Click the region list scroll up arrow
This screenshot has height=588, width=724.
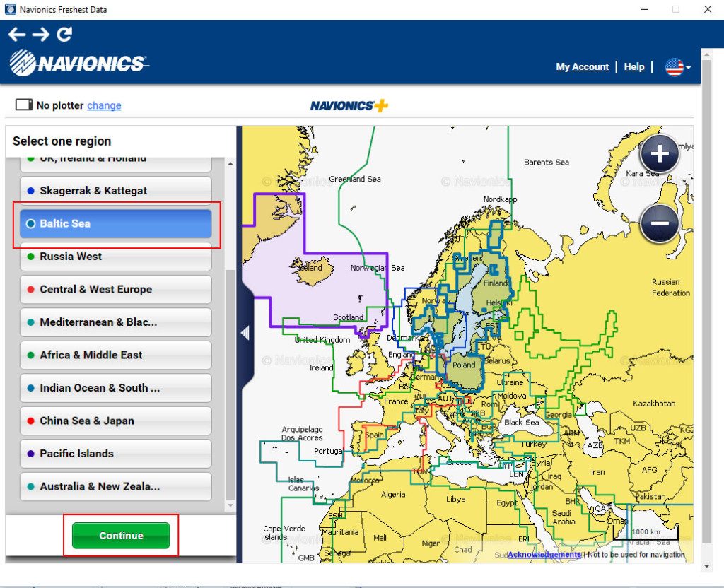click(230, 164)
